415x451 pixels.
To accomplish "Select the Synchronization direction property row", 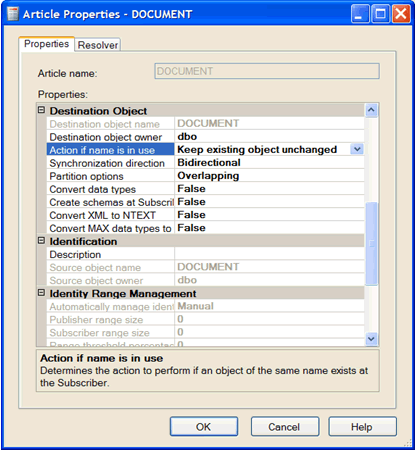I will click(205, 163).
